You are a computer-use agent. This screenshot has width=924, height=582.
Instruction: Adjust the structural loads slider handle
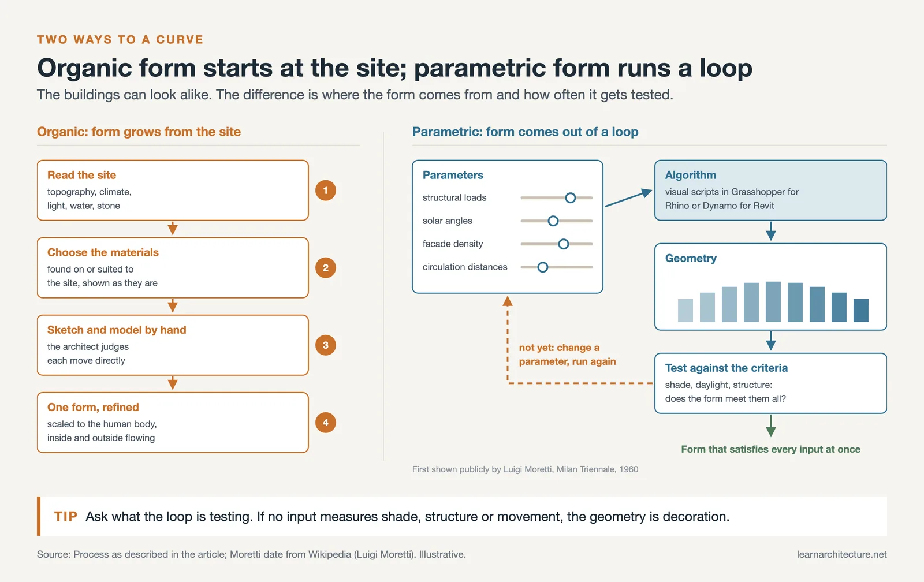[x=571, y=198]
